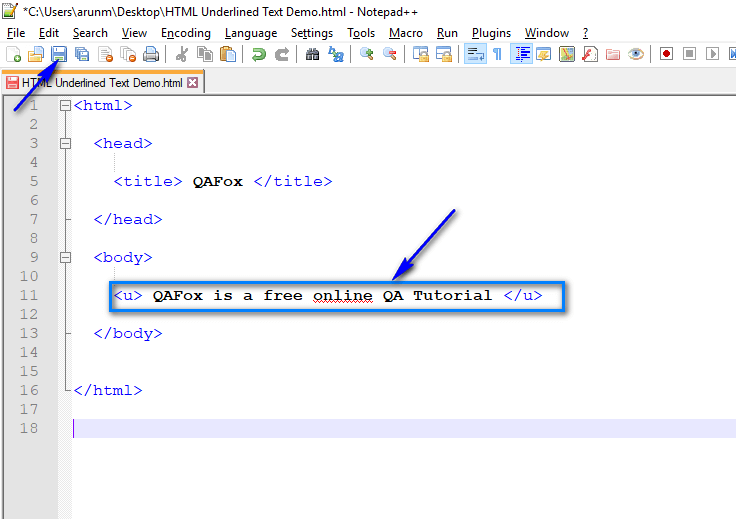
Task: Start macro recording with red dot
Action: pos(666,54)
